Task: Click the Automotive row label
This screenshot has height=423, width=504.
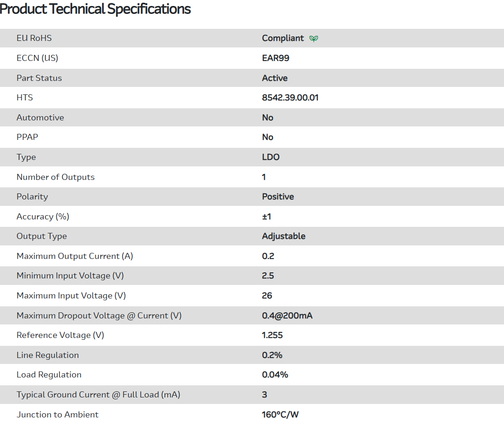Action: [40, 118]
